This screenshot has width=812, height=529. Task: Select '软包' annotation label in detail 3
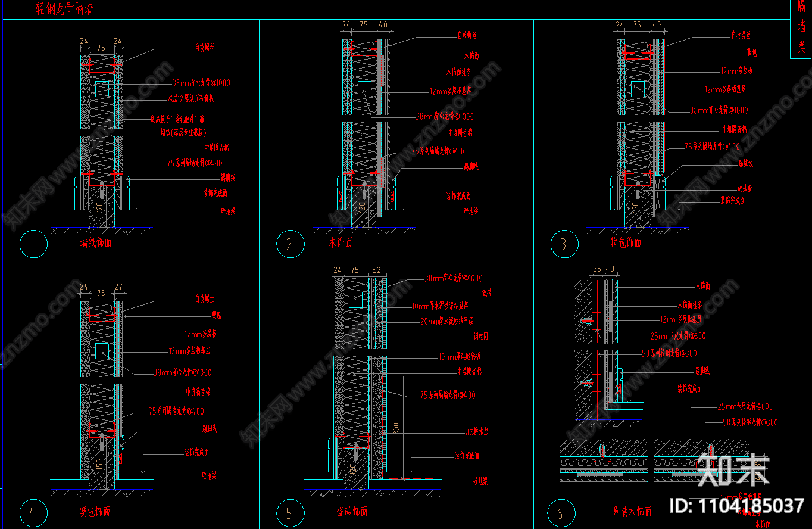751,53
